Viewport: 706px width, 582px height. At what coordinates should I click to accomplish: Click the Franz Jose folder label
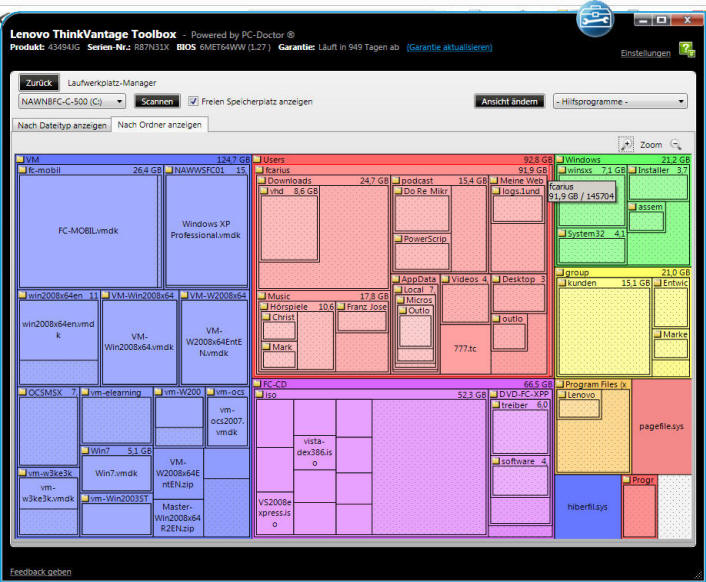pos(367,307)
